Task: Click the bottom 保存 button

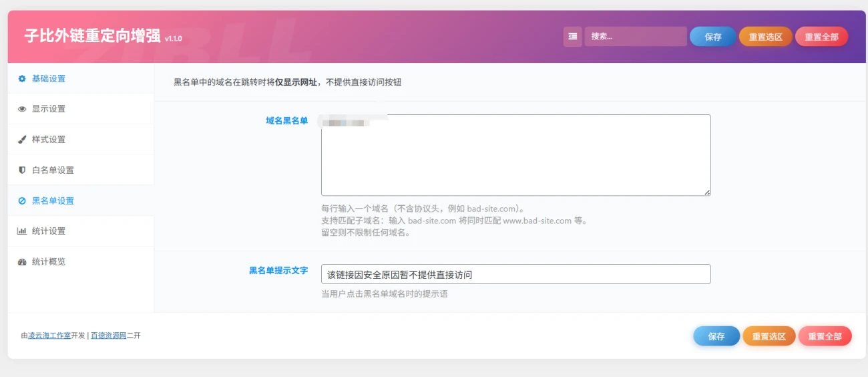Action: tap(716, 336)
